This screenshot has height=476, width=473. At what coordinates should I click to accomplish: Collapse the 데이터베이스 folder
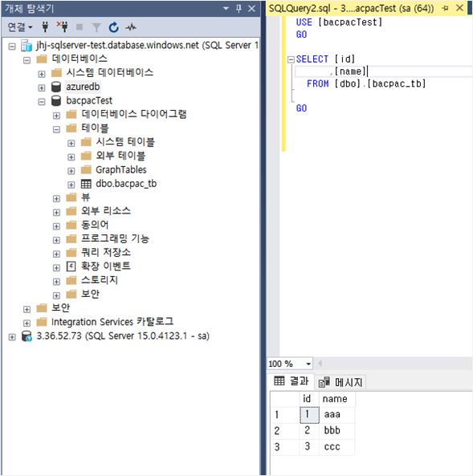(27, 60)
